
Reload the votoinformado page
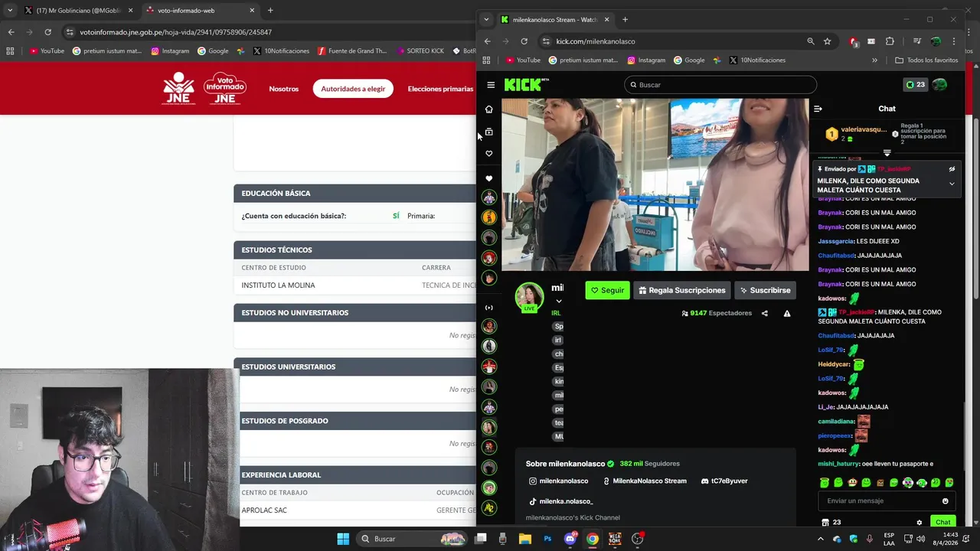pos(47,32)
